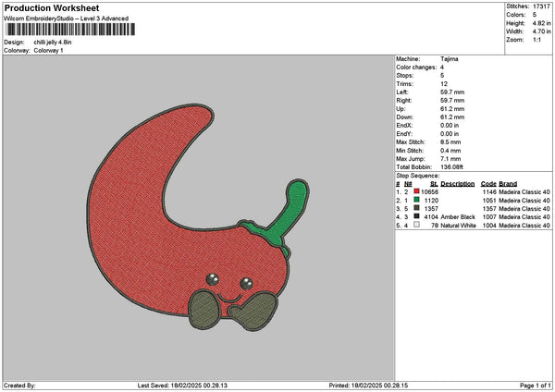Click 'Natural White' description text
The image size is (555, 392).
click(x=458, y=226)
